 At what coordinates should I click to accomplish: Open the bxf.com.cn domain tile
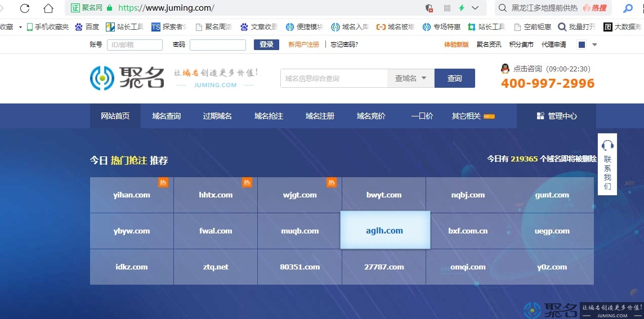coord(468,231)
